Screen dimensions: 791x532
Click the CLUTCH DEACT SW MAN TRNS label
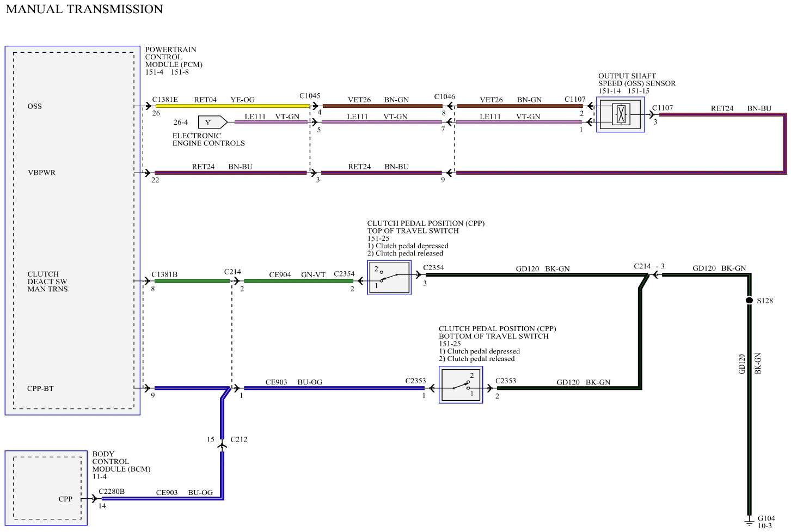point(47,282)
